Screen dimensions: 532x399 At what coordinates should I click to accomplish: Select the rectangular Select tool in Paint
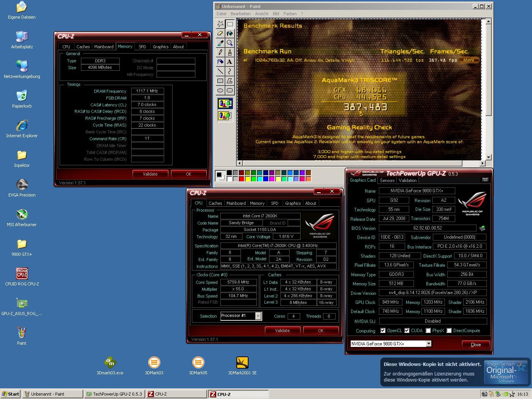[230, 24]
